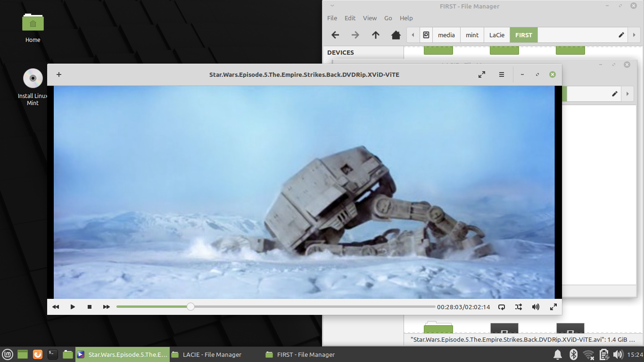Go up to parent folder
The height and width of the screenshot is (362, 644).
tap(376, 35)
